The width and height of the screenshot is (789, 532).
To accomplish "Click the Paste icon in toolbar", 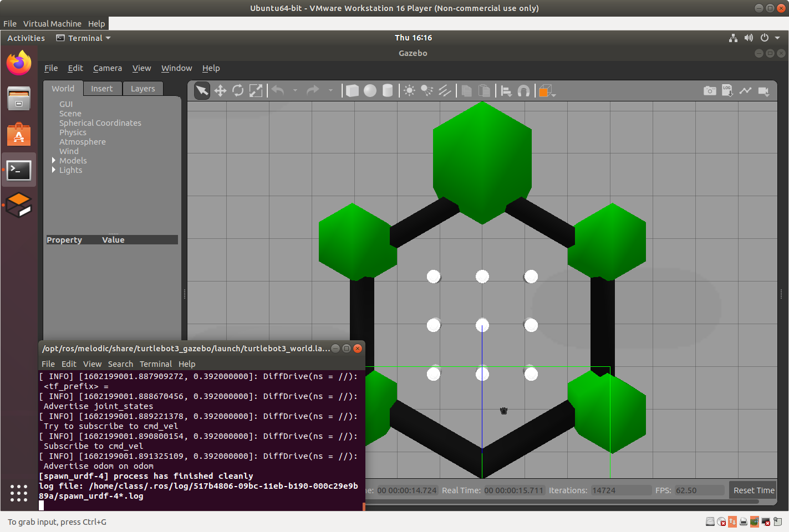I will (x=484, y=91).
